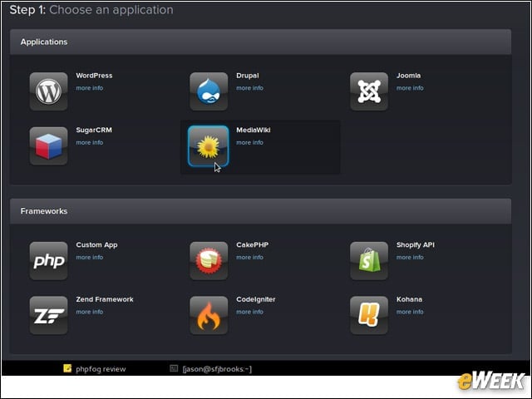Open more info under CodeIgniter
Viewport: 532px width, 399px height.
point(249,312)
